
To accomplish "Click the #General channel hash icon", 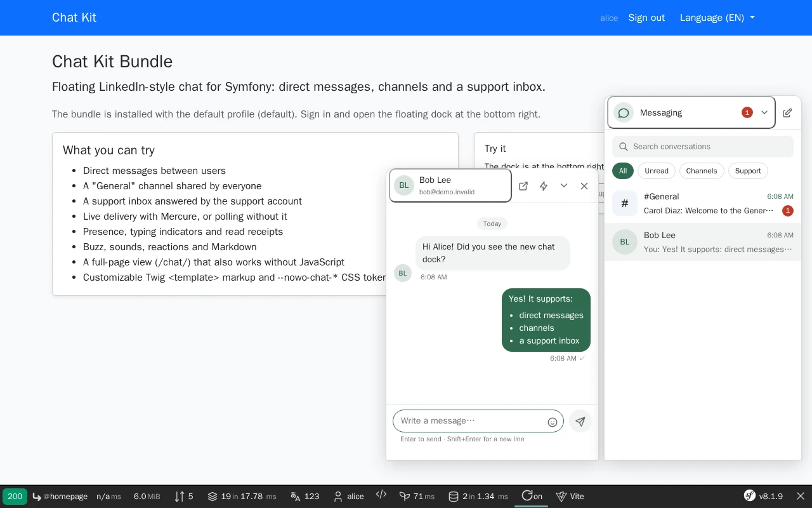I will pyautogui.click(x=625, y=203).
